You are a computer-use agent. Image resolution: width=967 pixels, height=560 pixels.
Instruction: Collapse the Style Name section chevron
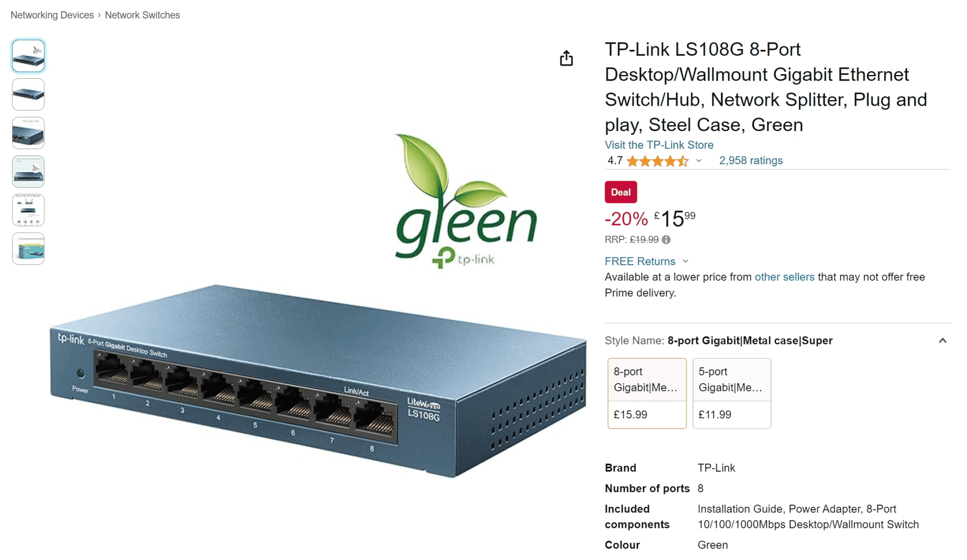pos(942,341)
